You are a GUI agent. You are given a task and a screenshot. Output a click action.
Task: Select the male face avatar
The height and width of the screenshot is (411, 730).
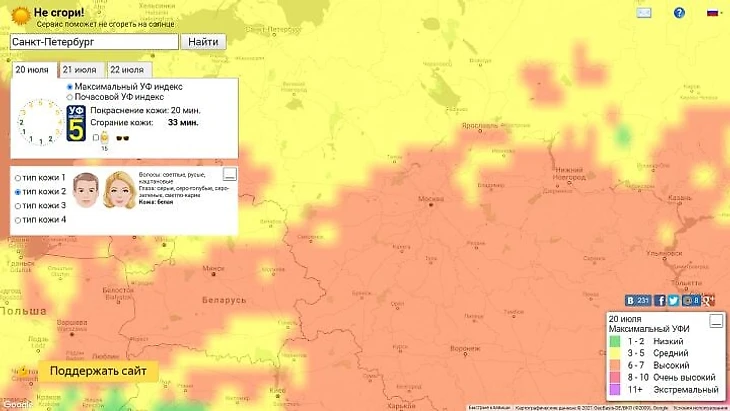tap(86, 190)
